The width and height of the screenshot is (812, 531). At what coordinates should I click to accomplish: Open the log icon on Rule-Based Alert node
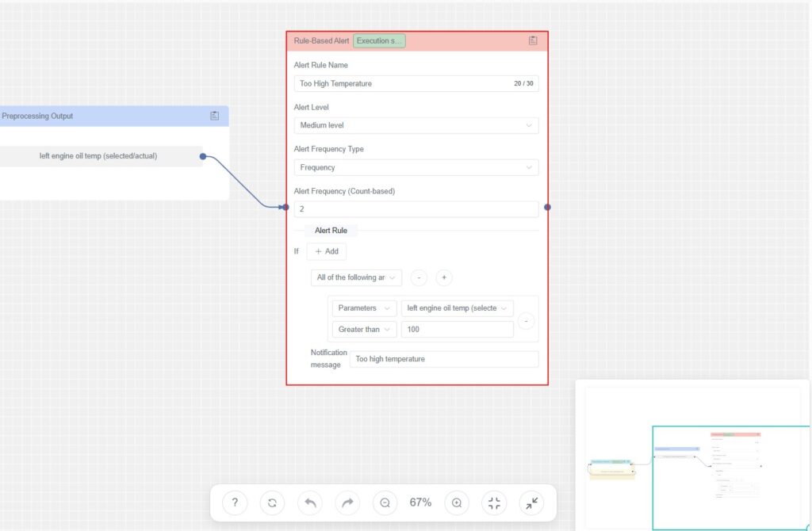pyautogui.click(x=532, y=40)
